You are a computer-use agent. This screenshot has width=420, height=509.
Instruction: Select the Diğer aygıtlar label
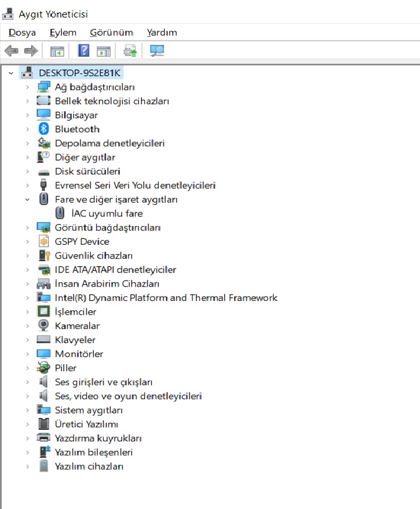tap(85, 157)
